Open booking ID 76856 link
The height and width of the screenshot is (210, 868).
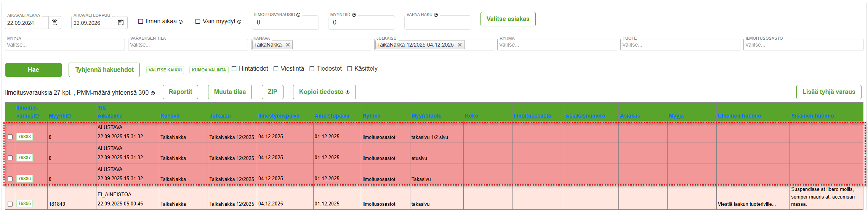[x=24, y=204]
